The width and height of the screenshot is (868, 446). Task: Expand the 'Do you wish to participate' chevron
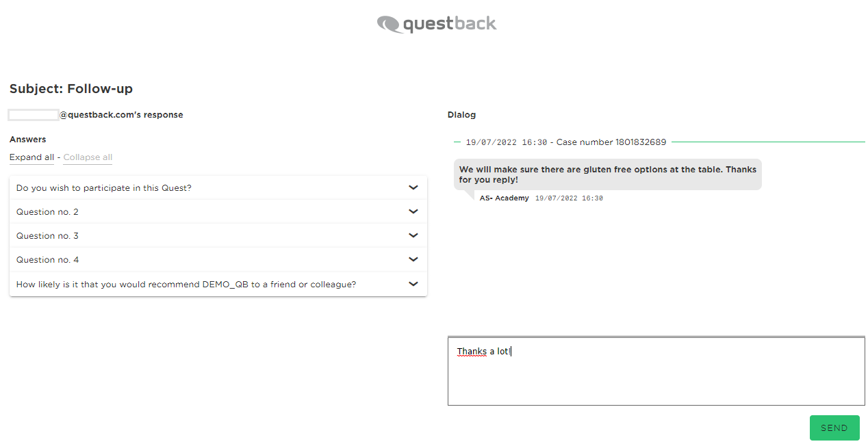(413, 187)
